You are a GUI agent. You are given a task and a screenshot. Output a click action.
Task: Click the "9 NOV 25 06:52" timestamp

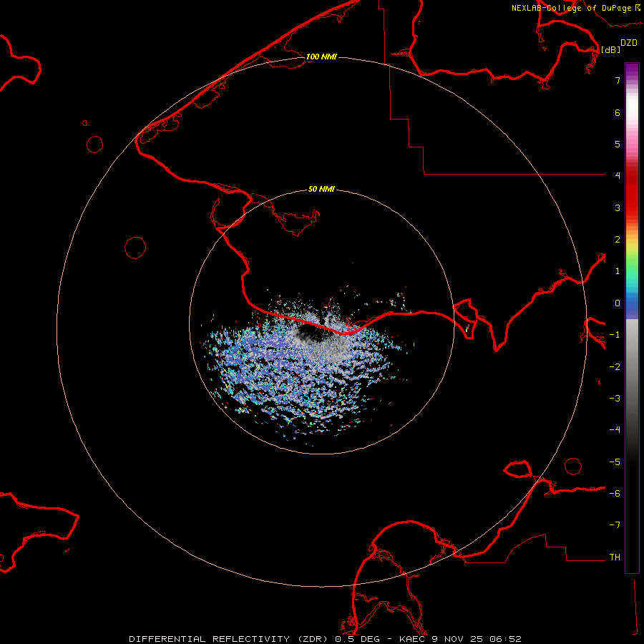[477, 639]
